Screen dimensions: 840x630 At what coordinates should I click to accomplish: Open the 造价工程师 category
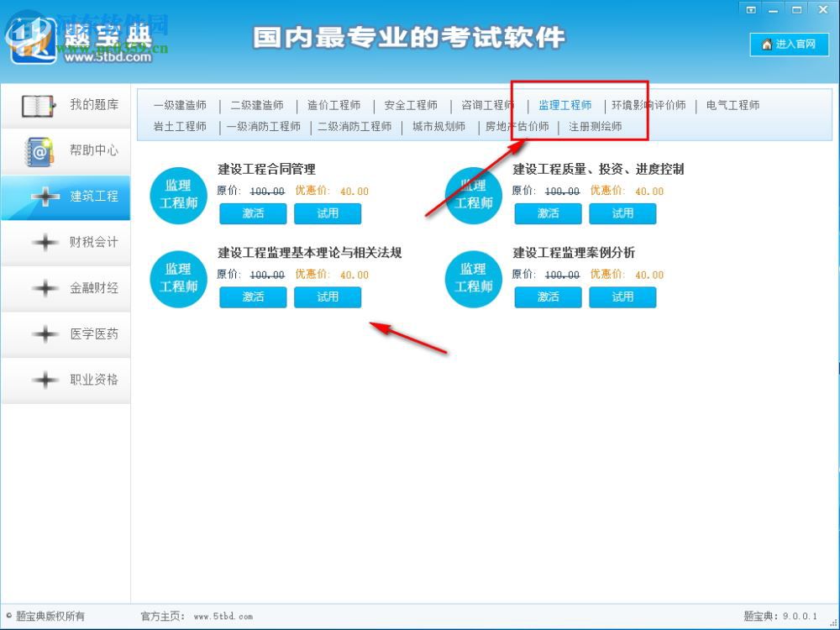[x=334, y=105]
